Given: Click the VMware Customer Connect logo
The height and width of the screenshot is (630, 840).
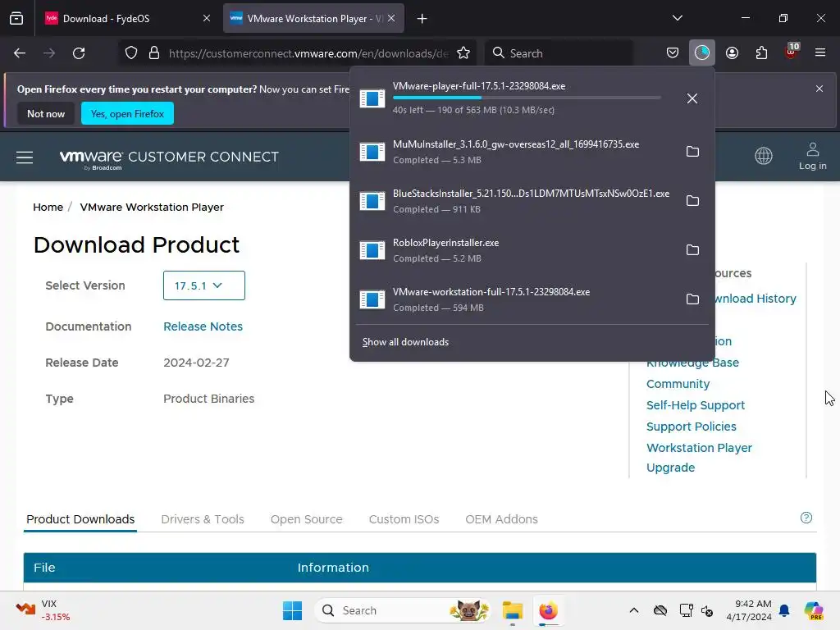Looking at the screenshot, I should tap(169, 158).
